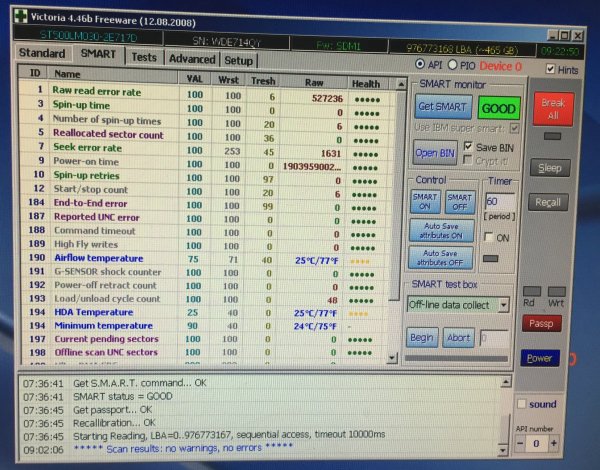The image size is (600, 470).
Task: Click log panel scroll up arrow
Action: click(505, 382)
